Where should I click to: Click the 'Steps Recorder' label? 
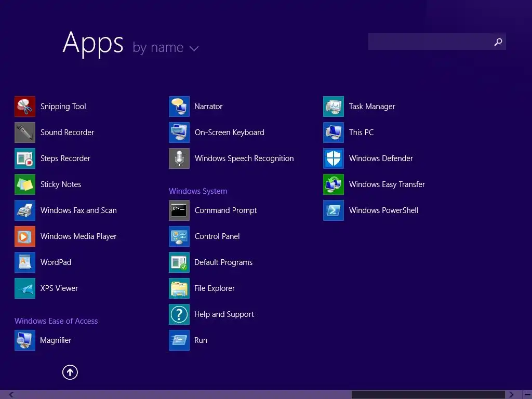point(65,158)
